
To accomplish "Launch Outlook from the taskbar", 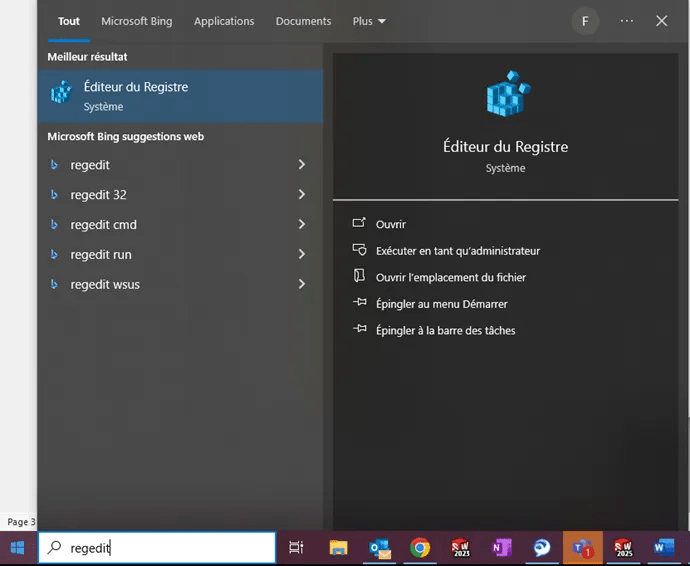I will tap(379, 548).
